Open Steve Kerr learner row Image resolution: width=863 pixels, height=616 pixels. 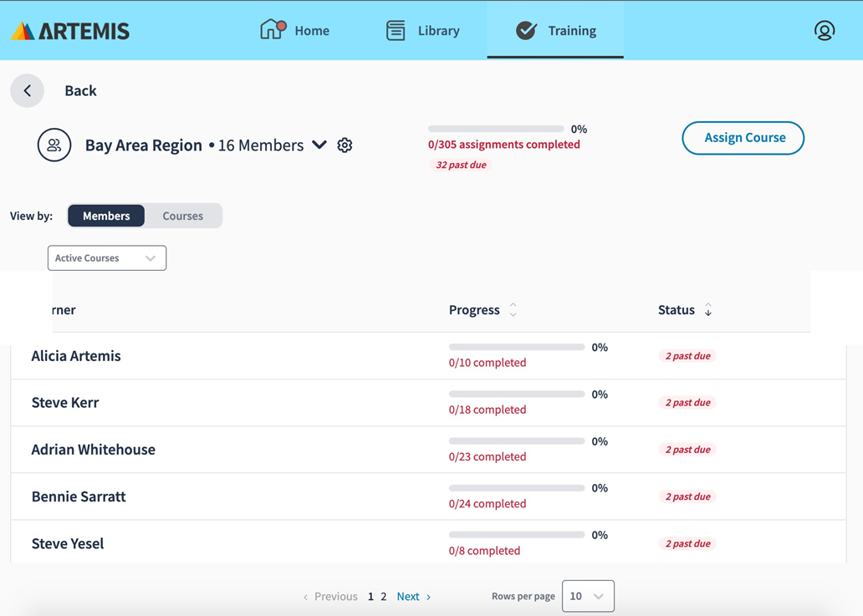pyautogui.click(x=65, y=403)
